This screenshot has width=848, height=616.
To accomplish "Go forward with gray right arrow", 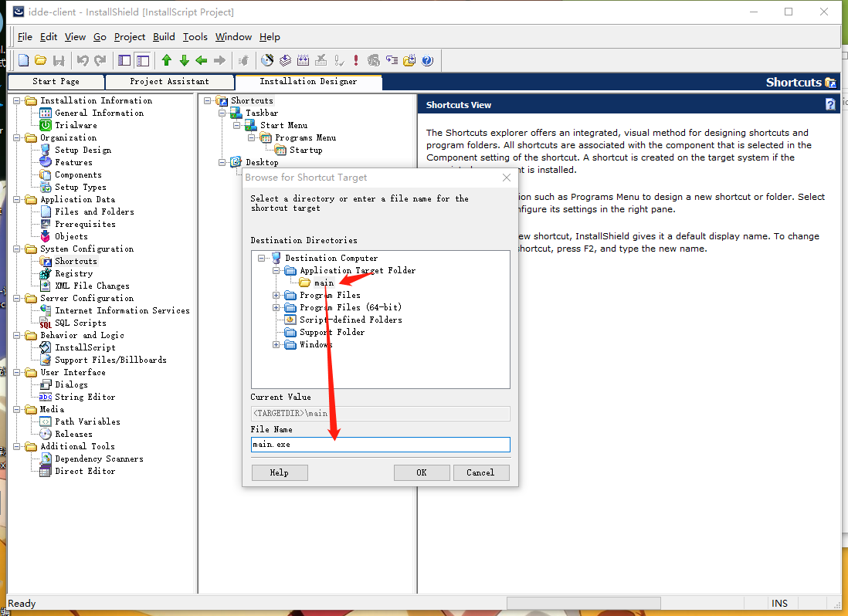I will [x=219, y=60].
